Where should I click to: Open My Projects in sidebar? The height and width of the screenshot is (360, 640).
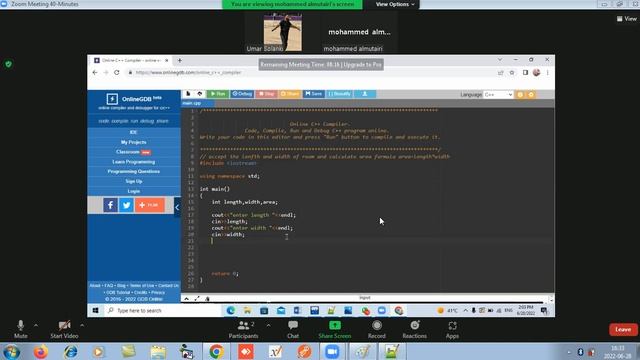tap(133, 142)
